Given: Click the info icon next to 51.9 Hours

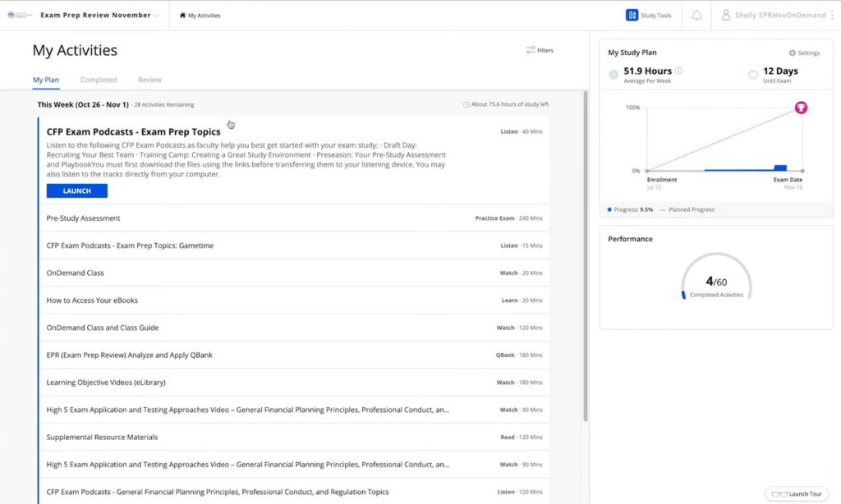Looking at the screenshot, I should point(678,71).
